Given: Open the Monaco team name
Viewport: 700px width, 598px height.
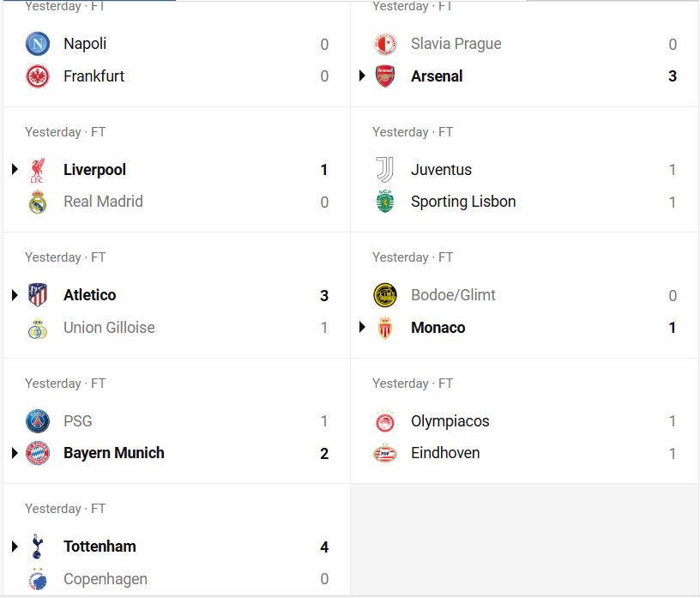Looking at the screenshot, I should pos(437,328).
